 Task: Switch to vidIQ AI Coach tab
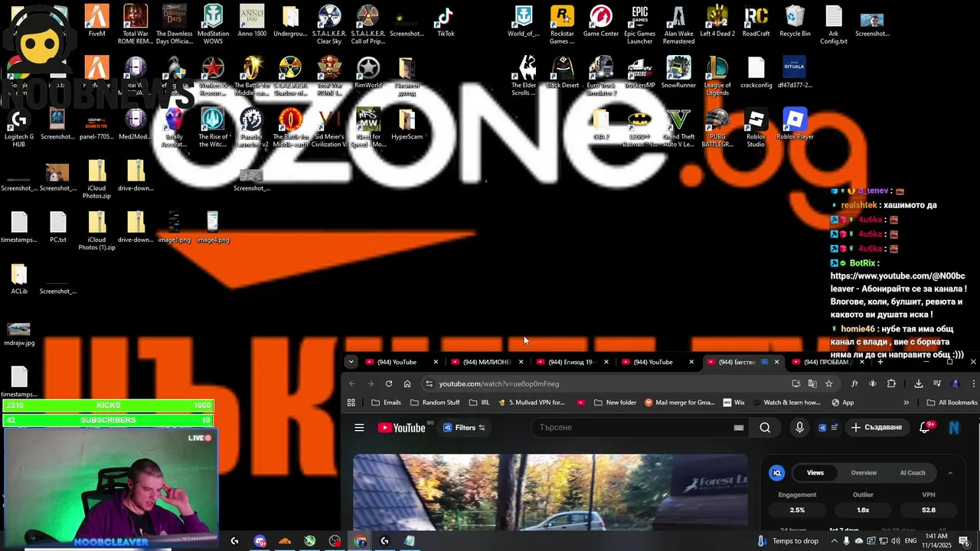point(912,473)
